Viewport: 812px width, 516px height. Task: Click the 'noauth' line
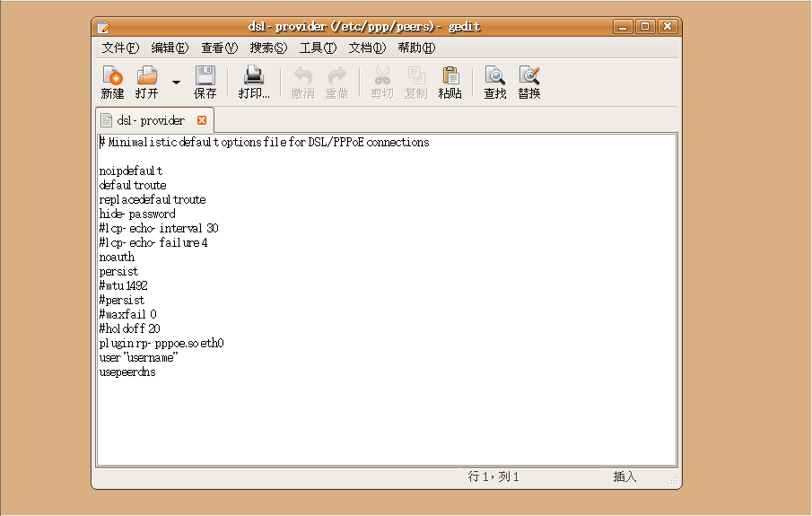(117, 257)
